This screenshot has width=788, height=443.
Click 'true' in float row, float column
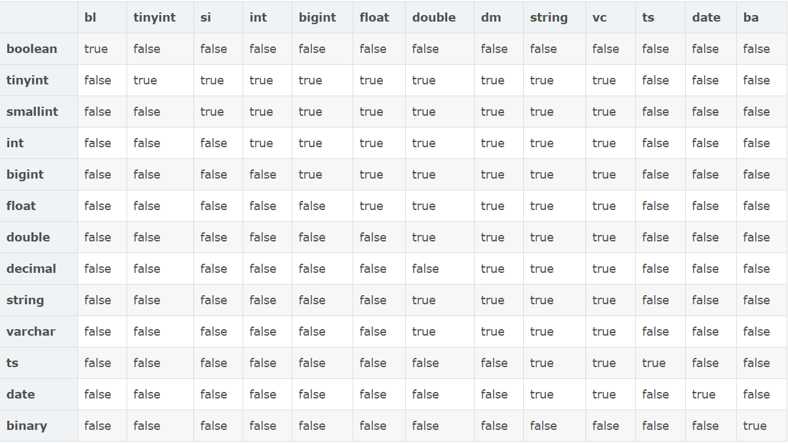click(x=371, y=206)
